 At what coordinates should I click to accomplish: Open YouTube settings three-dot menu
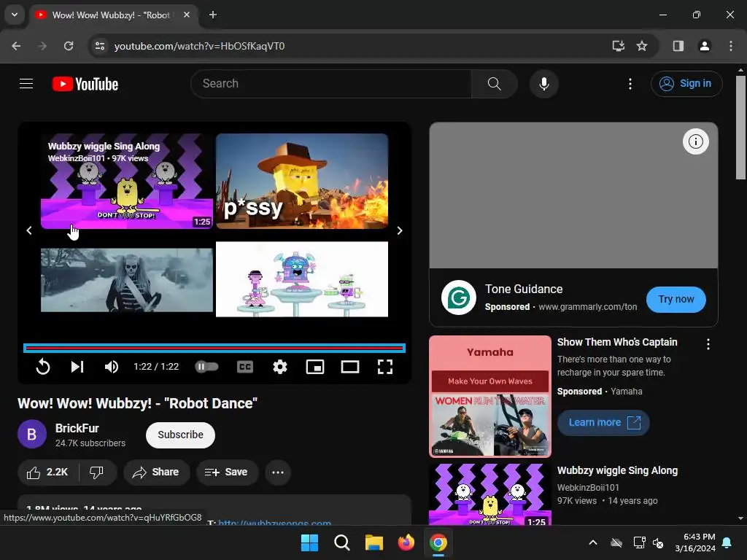click(630, 84)
